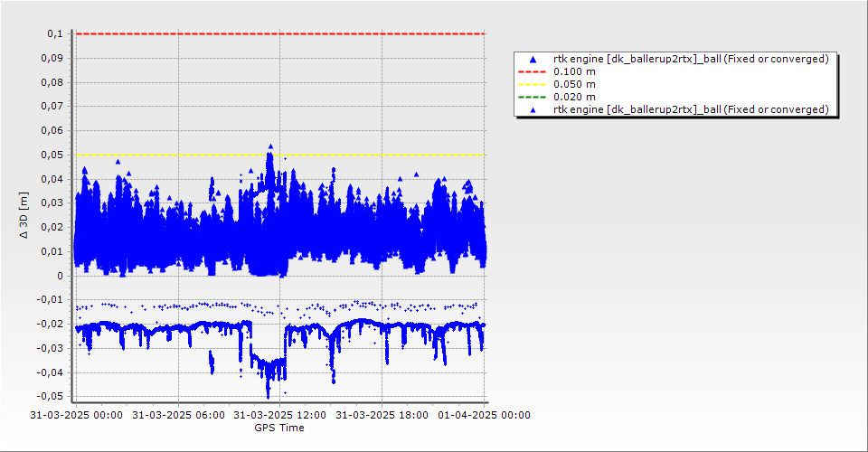868x452 pixels.
Task: Click the '-0,01' y-axis tick label
Action: (x=50, y=300)
